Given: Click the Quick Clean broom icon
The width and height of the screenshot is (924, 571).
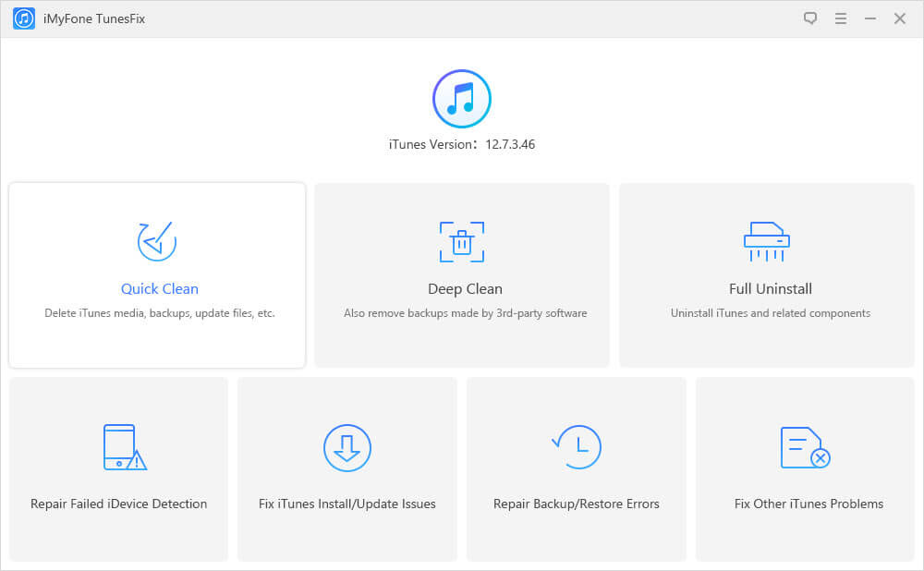Looking at the screenshot, I should pos(157,242).
